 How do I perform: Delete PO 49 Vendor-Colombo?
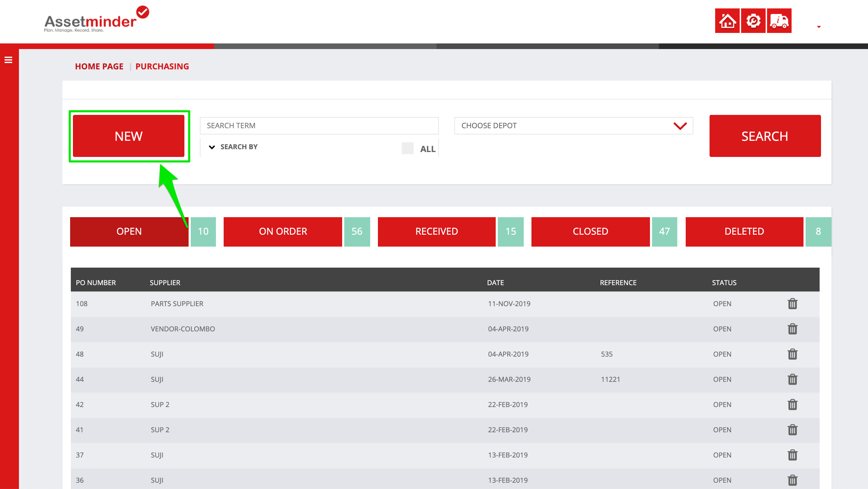(792, 329)
